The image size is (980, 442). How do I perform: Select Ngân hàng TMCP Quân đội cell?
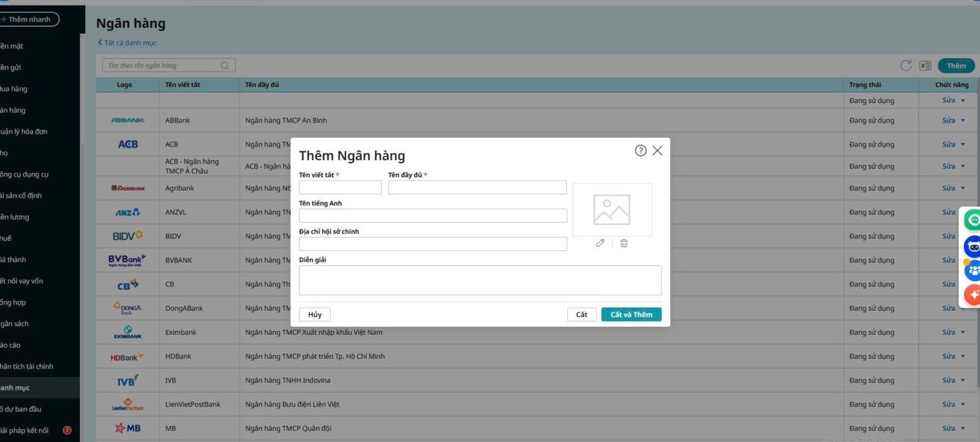288,429
